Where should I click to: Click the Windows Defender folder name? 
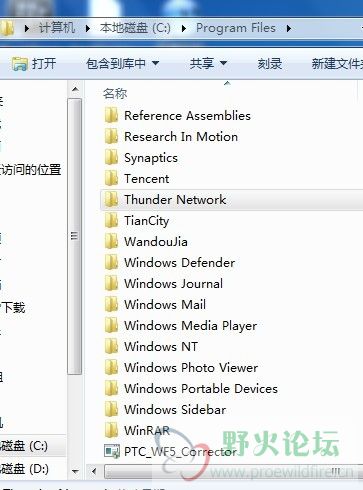pyautogui.click(x=180, y=263)
